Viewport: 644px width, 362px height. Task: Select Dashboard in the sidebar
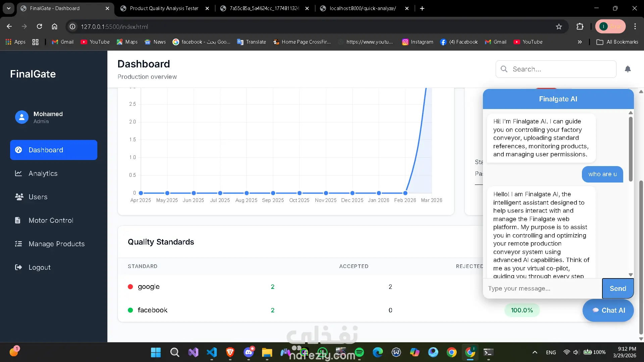54,150
